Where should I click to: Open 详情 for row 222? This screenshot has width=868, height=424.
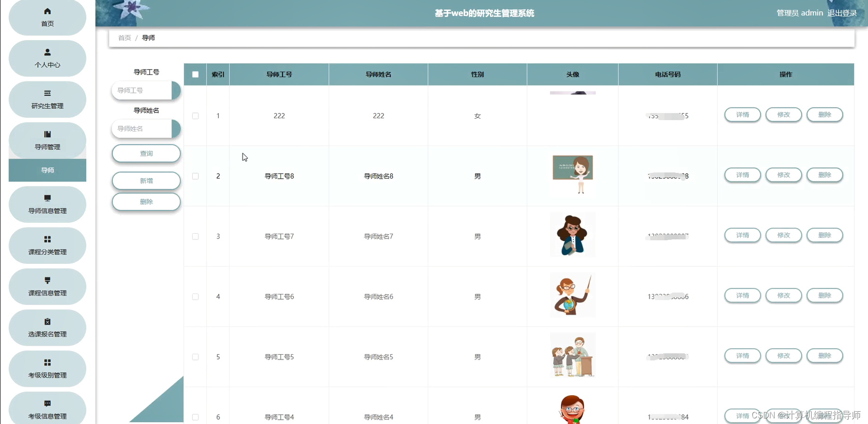click(743, 114)
